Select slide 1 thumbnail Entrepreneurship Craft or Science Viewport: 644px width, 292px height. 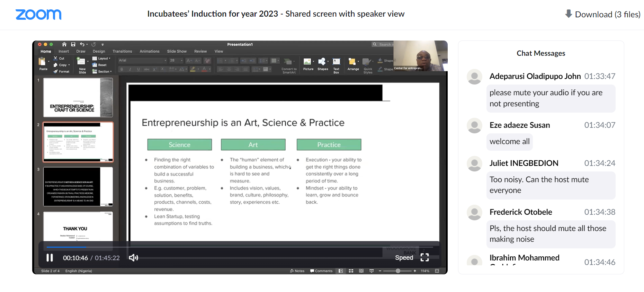(78, 97)
